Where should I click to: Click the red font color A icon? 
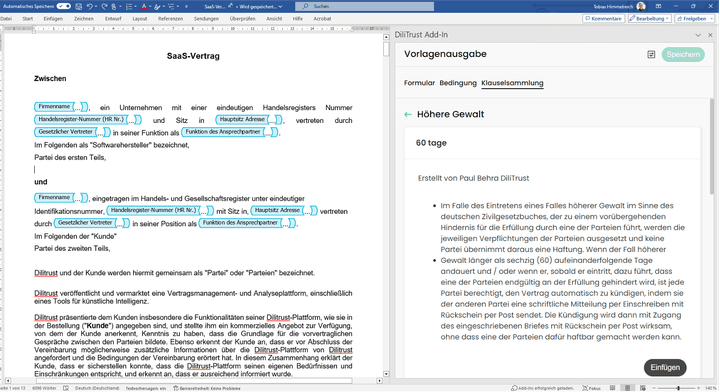click(x=144, y=6)
